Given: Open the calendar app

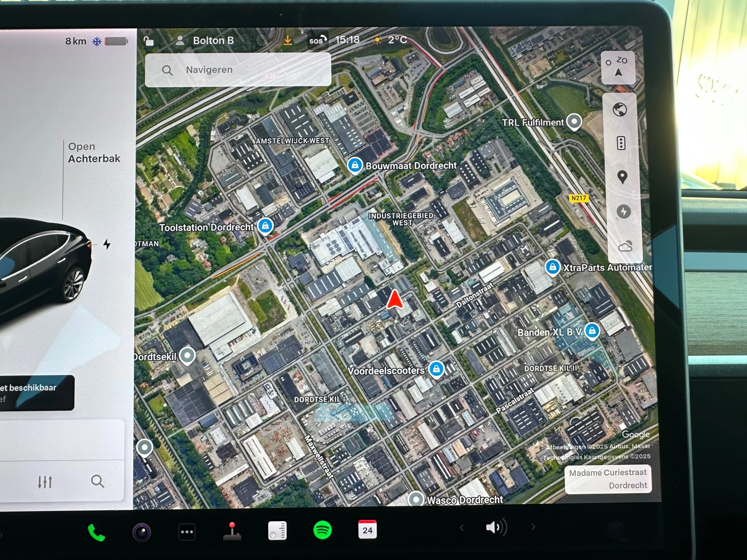Looking at the screenshot, I should [x=367, y=530].
